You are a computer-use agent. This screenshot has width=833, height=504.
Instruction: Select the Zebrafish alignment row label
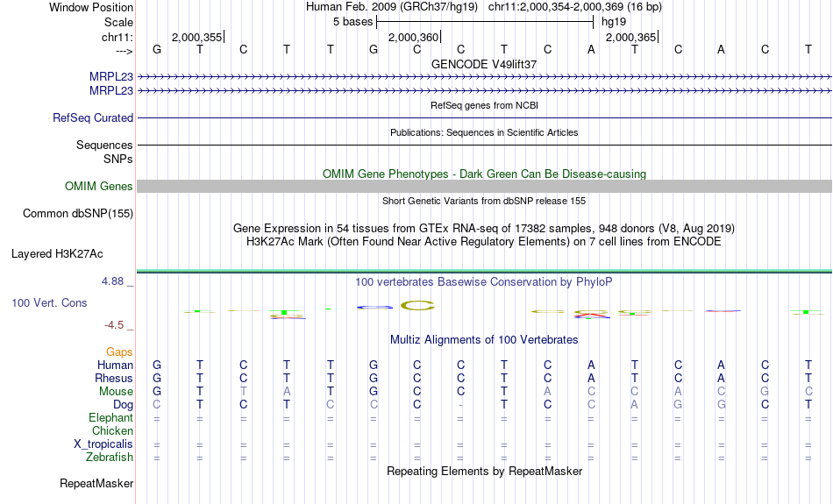(x=110, y=457)
